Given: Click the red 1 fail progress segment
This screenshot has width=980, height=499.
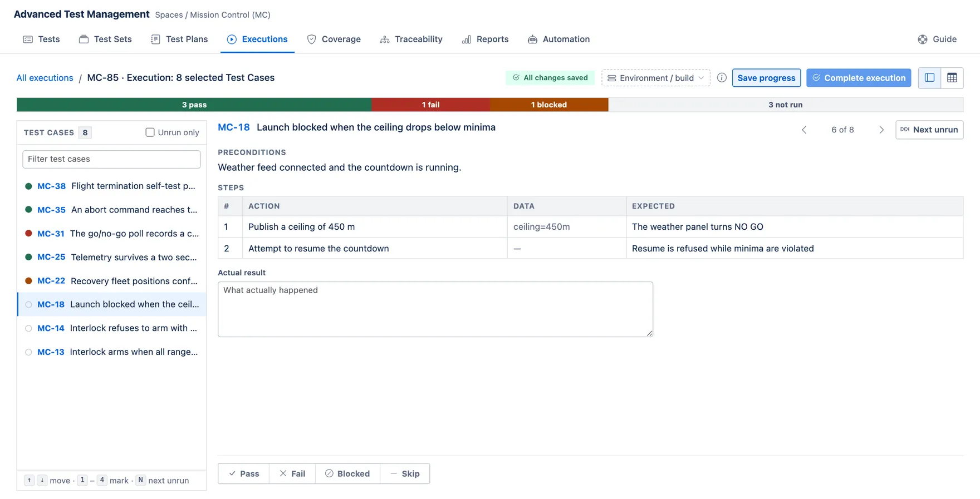Looking at the screenshot, I should 430,105.
